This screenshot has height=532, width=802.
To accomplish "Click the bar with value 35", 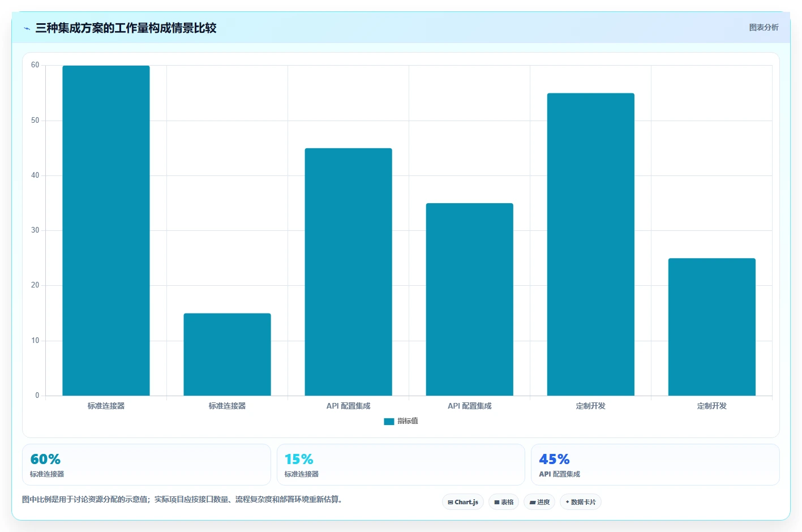I will [469, 299].
